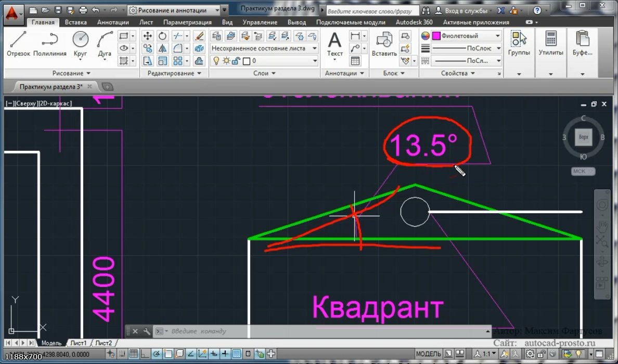The height and width of the screenshot is (364, 618).
Task: Open the Фиолетовый color dropdown
Action: click(x=497, y=36)
